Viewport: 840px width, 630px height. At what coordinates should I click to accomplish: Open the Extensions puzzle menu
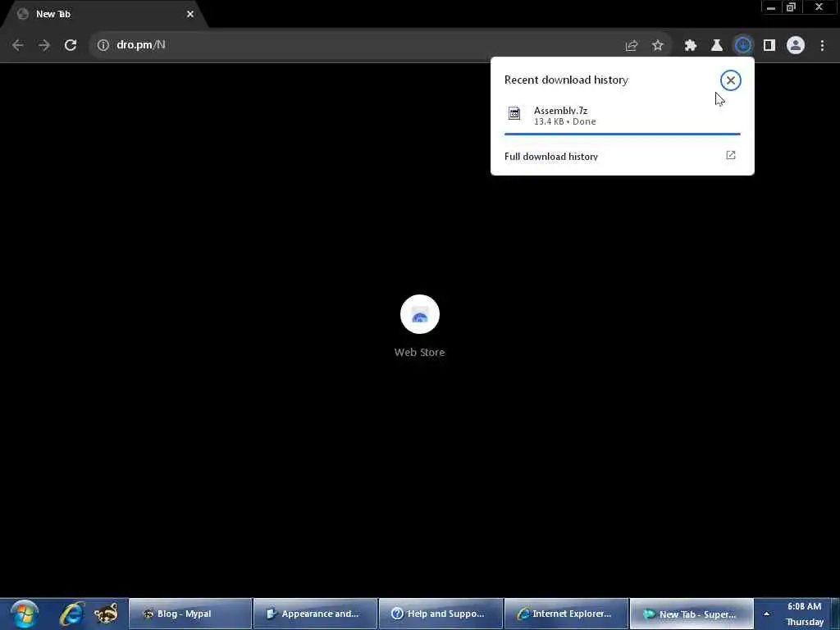tap(691, 46)
